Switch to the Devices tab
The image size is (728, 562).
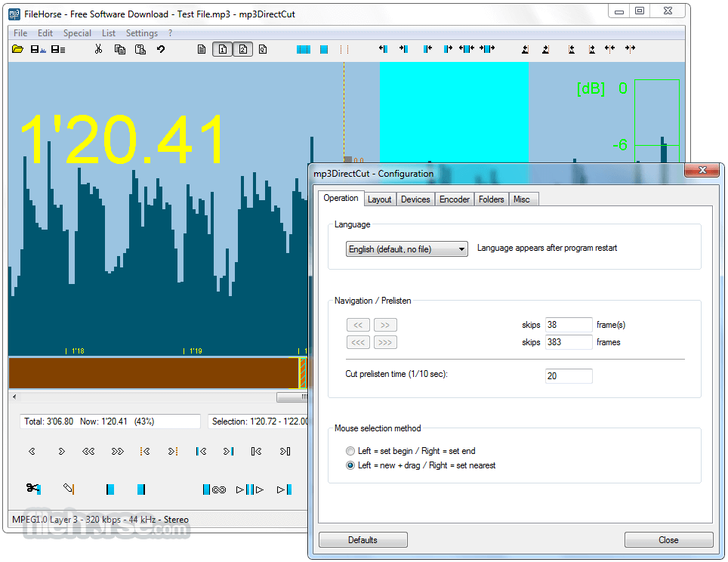[415, 199]
